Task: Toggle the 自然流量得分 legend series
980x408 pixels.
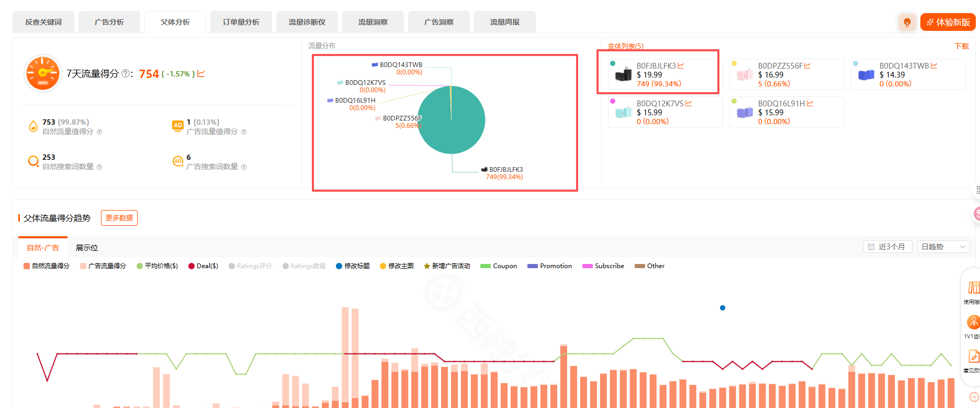Action: click(46, 266)
